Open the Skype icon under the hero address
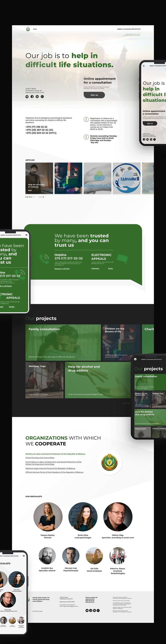 37,96
